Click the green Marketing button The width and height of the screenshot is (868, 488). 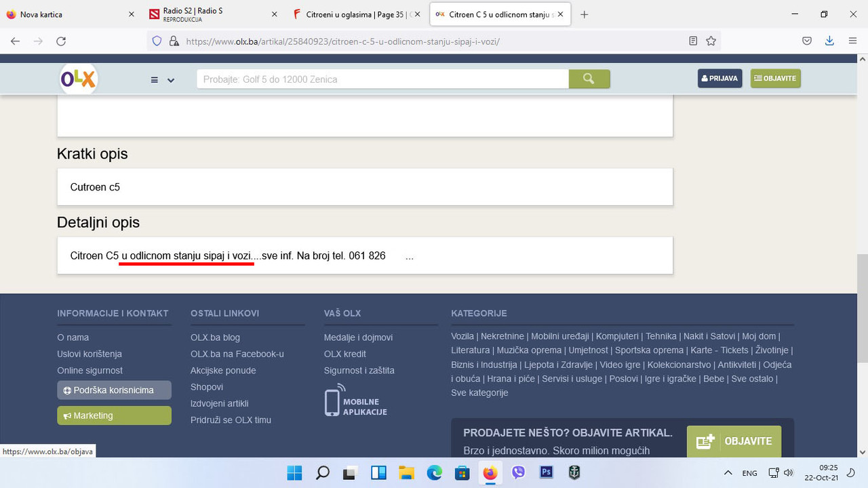tap(114, 415)
